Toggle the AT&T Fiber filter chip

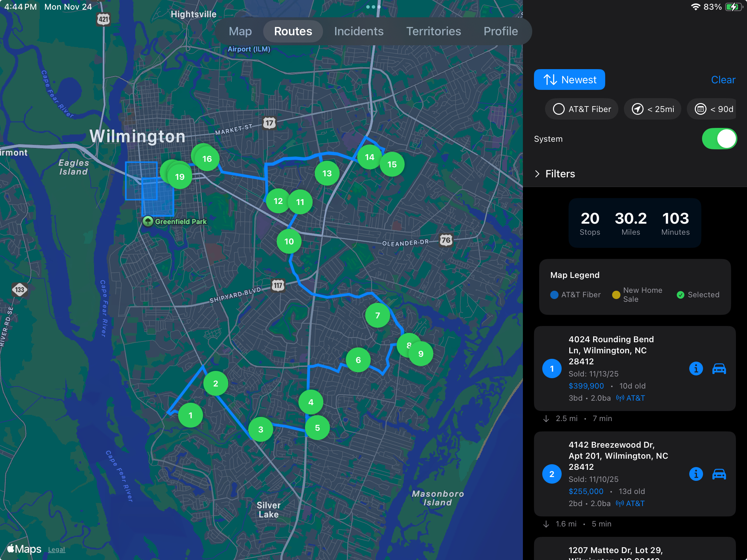582,109
